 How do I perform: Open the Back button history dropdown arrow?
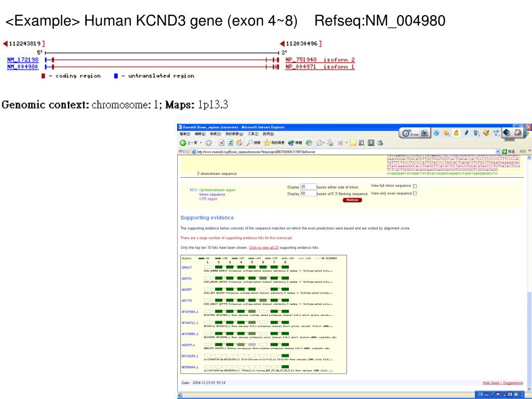click(201, 143)
